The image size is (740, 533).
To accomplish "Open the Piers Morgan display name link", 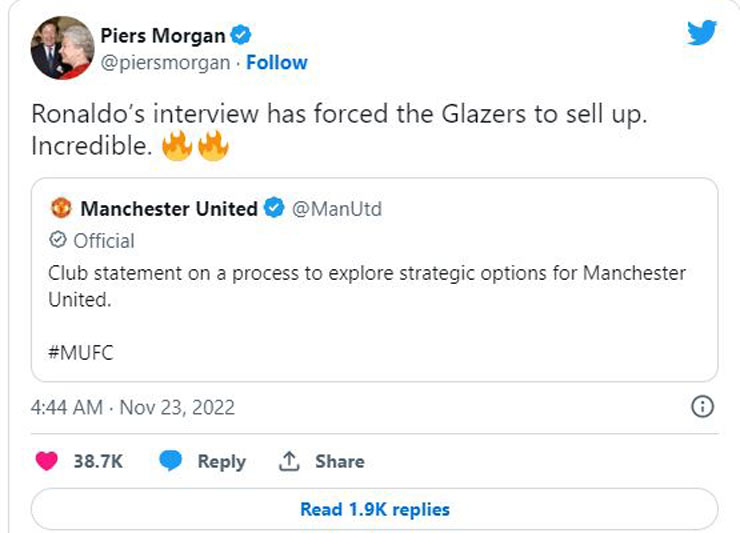I will click(162, 37).
